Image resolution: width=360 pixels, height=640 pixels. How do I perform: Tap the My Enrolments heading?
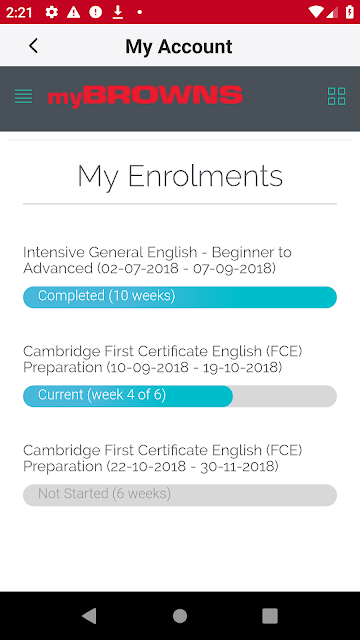click(x=180, y=176)
